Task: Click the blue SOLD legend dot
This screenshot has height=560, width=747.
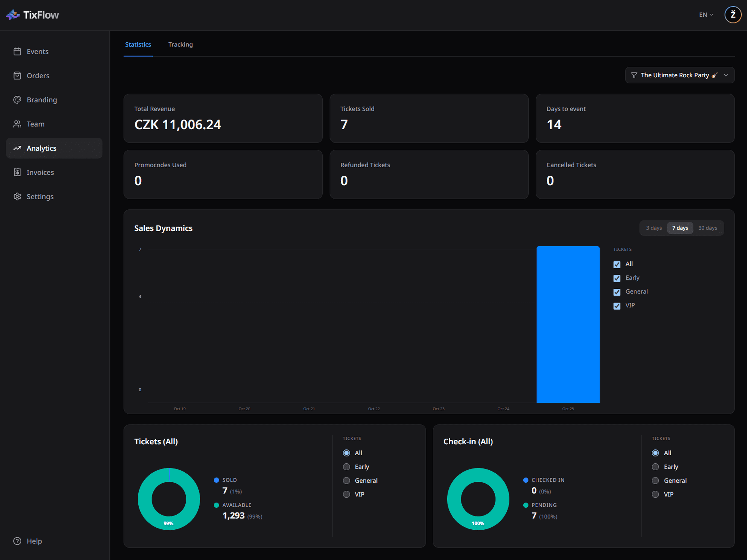Action: click(x=217, y=480)
